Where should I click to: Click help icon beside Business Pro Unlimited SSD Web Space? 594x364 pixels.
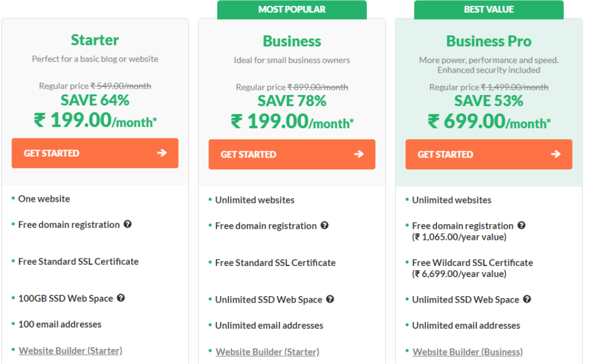click(x=527, y=299)
